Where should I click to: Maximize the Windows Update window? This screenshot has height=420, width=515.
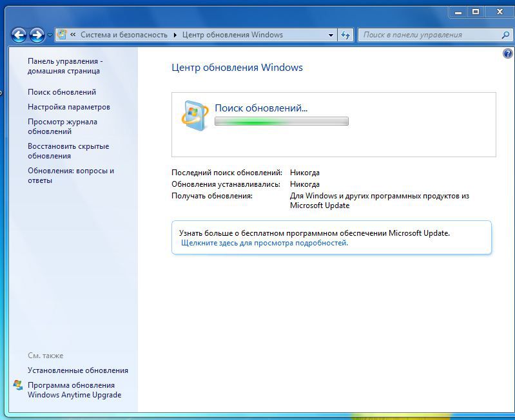pos(475,12)
